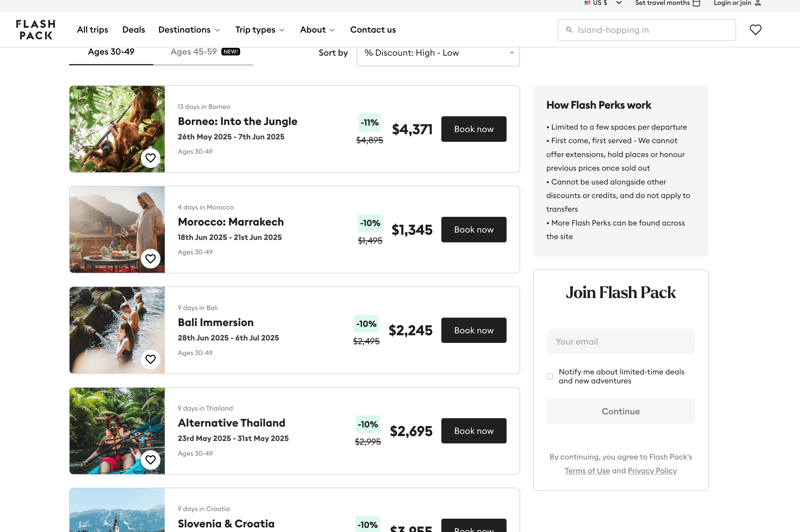The image size is (800, 532).
Task: Open the Sort by discount dropdown
Action: click(x=438, y=53)
